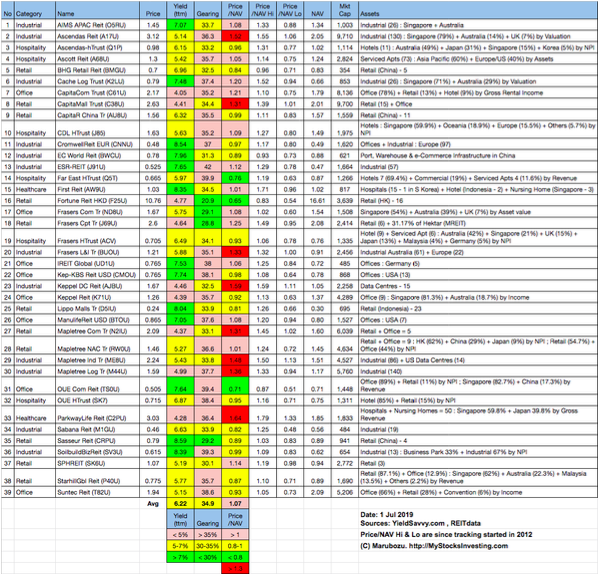Select the assets cell 'Offices : Germany (5)'
Viewport: 601px width, 574px height.
coord(478,264)
